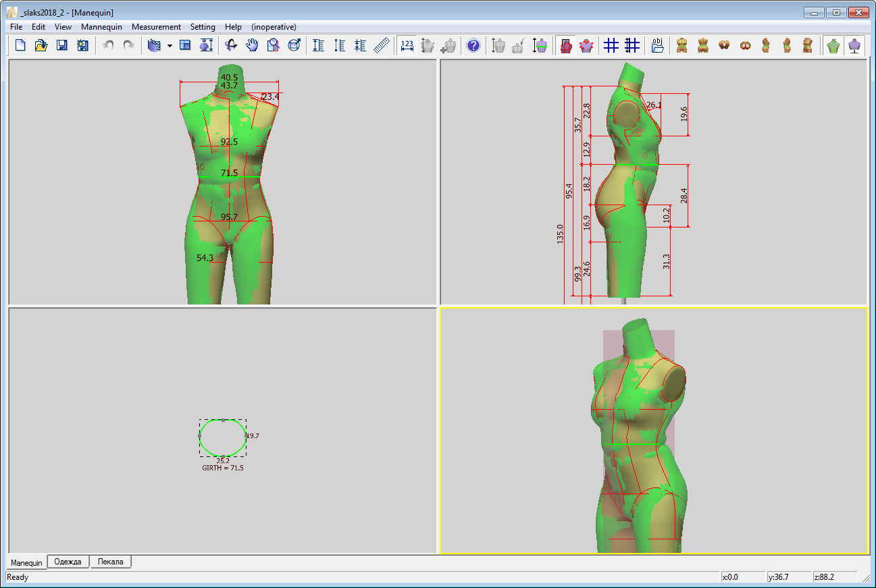Toggle the purple mannequin on stand mode
The width and height of the screenshot is (876, 588).
pos(856,45)
